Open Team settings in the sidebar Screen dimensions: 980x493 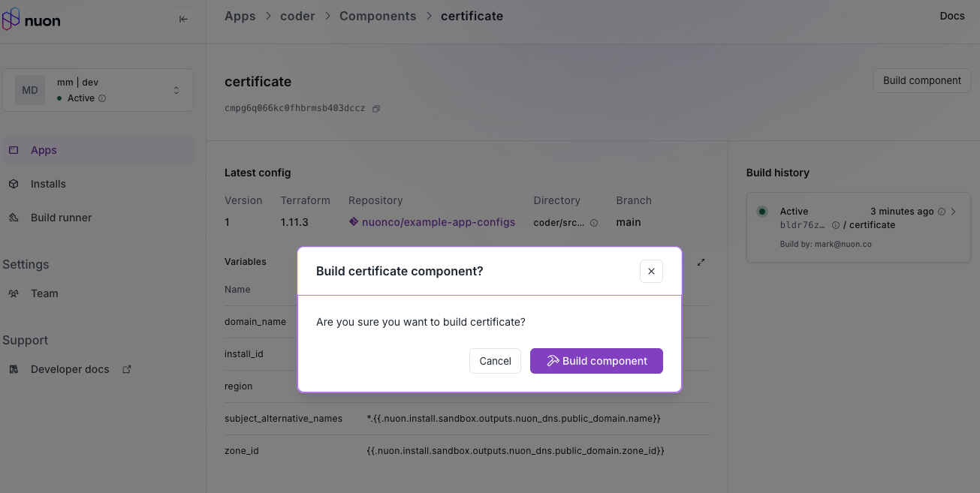pos(44,293)
